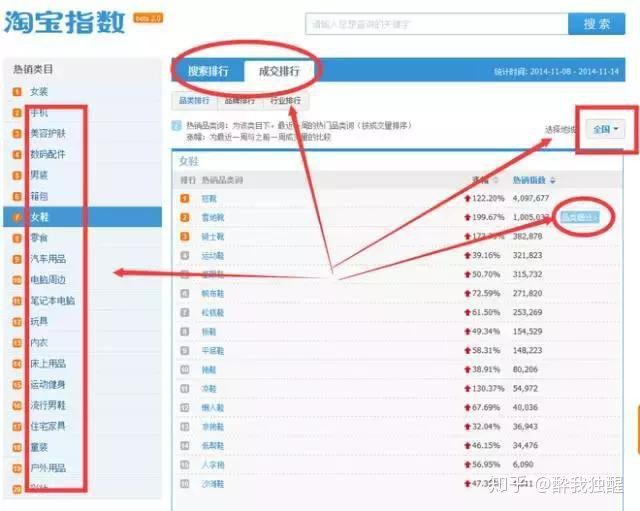
Task: Click the up-arrow beside 130.37%
Action: point(468,389)
